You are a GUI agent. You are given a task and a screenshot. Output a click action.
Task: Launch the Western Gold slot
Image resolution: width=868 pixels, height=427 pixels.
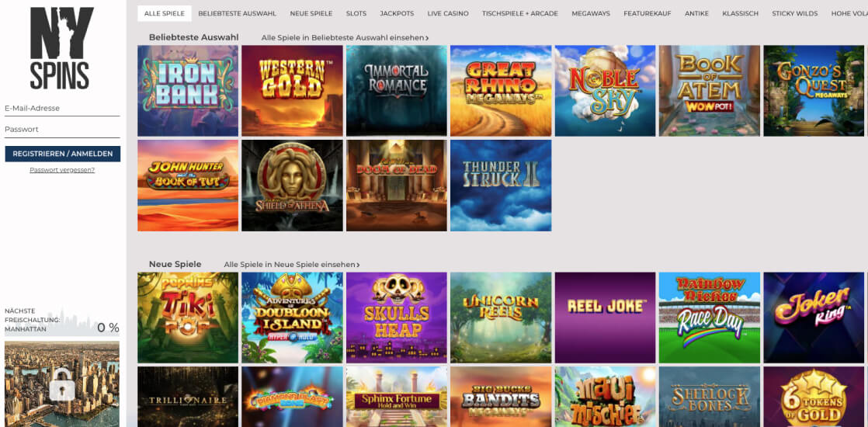[x=292, y=91]
